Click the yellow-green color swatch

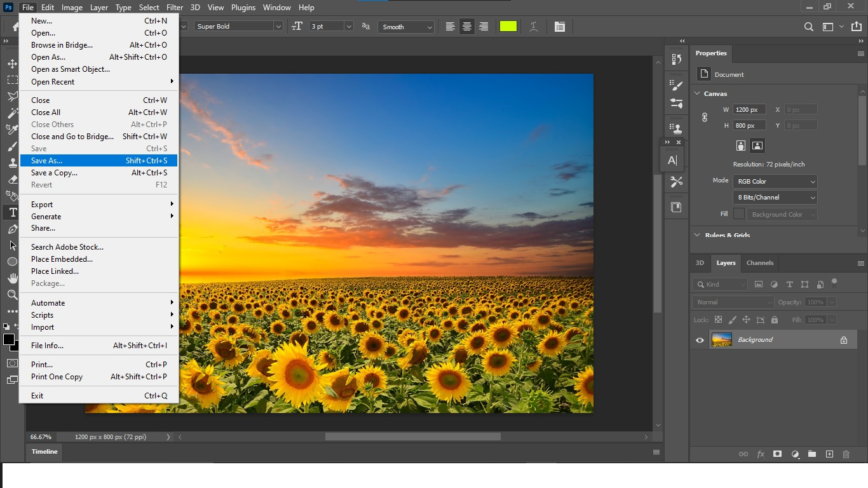point(508,26)
